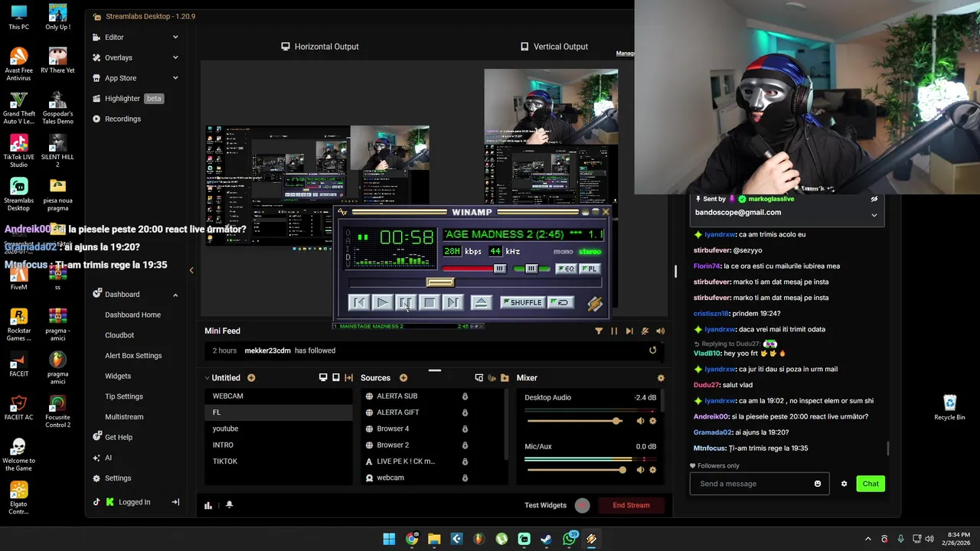Click the scene transitions icon
980x551 pixels.
point(349,378)
